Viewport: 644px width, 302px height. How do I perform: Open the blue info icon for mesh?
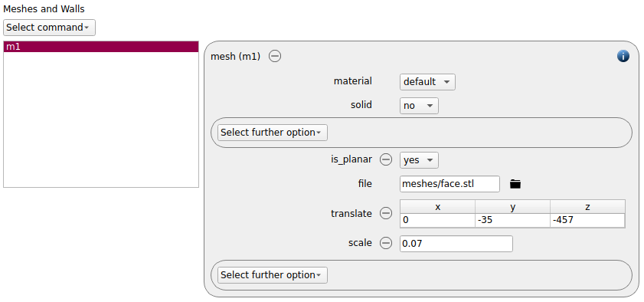(x=623, y=56)
